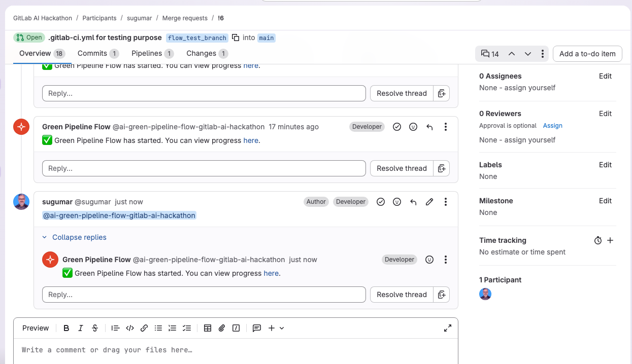Open more actions for sugumar's comment

coord(446,202)
